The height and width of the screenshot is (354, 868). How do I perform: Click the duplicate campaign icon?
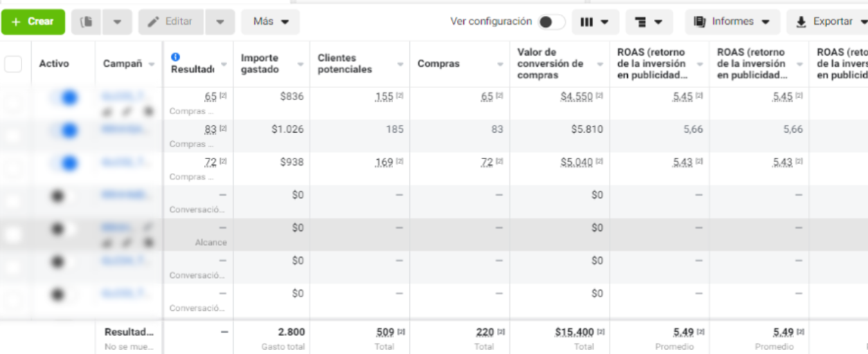pyautogui.click(x=87, y=22)
